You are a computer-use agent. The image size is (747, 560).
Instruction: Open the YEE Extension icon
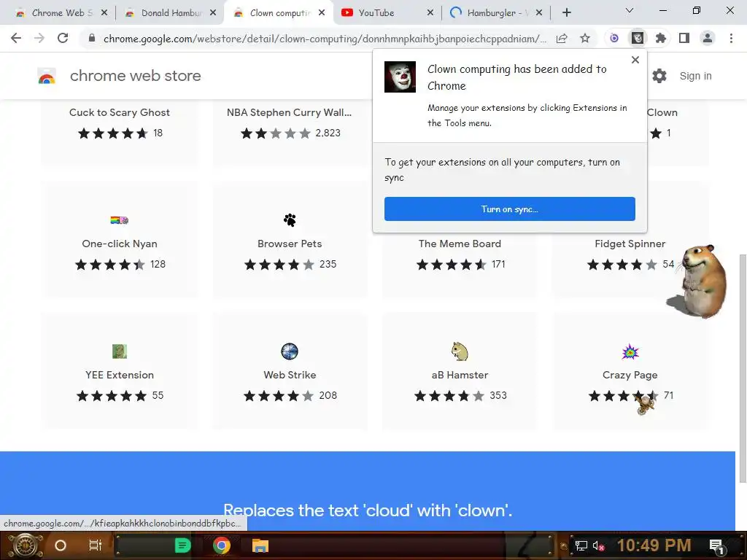120,351
